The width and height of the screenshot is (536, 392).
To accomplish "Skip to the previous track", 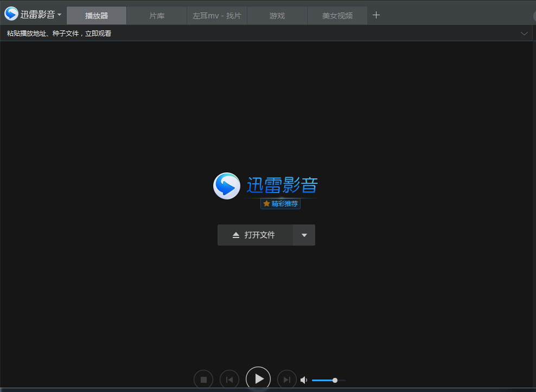I will click(x=229, y=380).
